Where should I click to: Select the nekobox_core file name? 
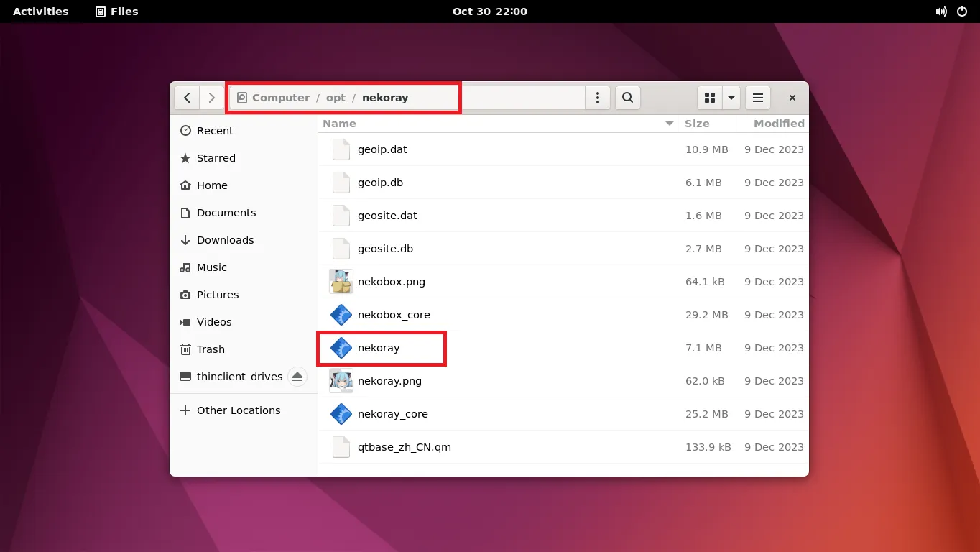point(394,315)
